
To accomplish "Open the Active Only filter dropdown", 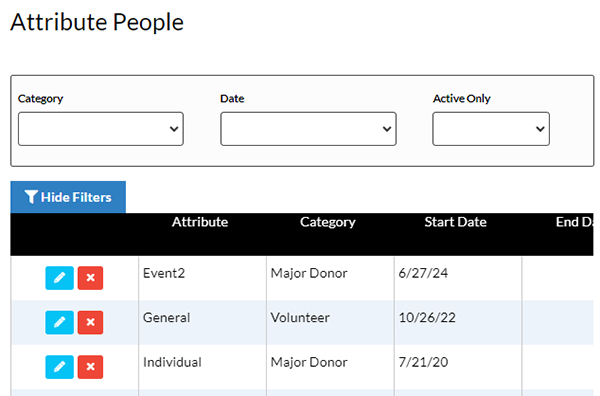I will (491, 129).
